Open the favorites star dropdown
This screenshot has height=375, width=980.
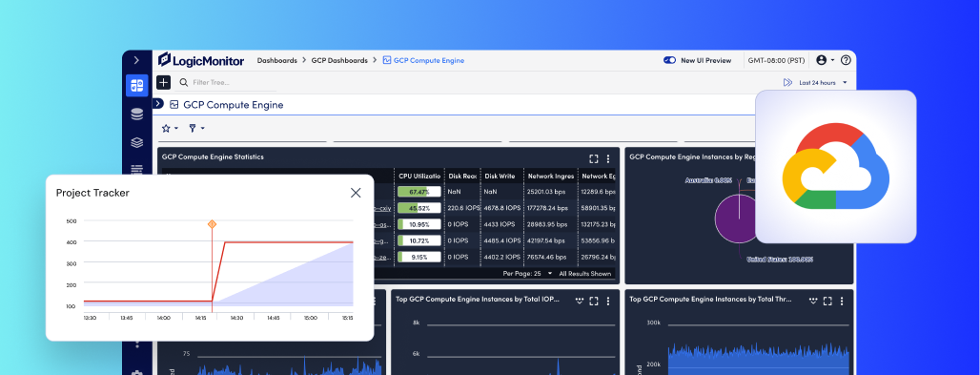170,128
